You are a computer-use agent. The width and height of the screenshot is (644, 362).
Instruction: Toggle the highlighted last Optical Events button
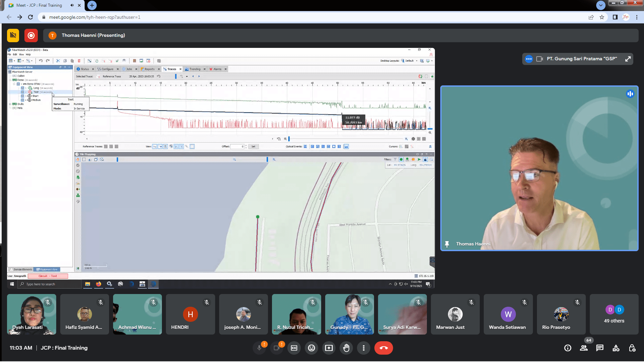(346, 146)
